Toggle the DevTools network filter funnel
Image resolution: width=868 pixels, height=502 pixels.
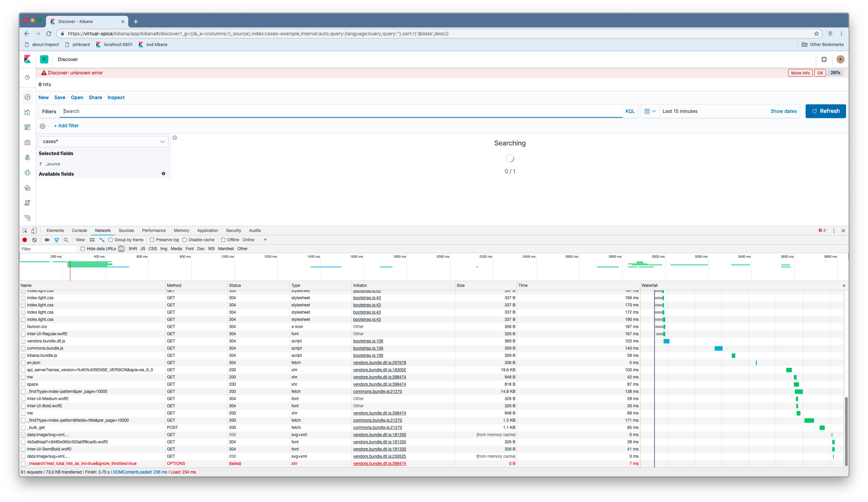(57, 240)
